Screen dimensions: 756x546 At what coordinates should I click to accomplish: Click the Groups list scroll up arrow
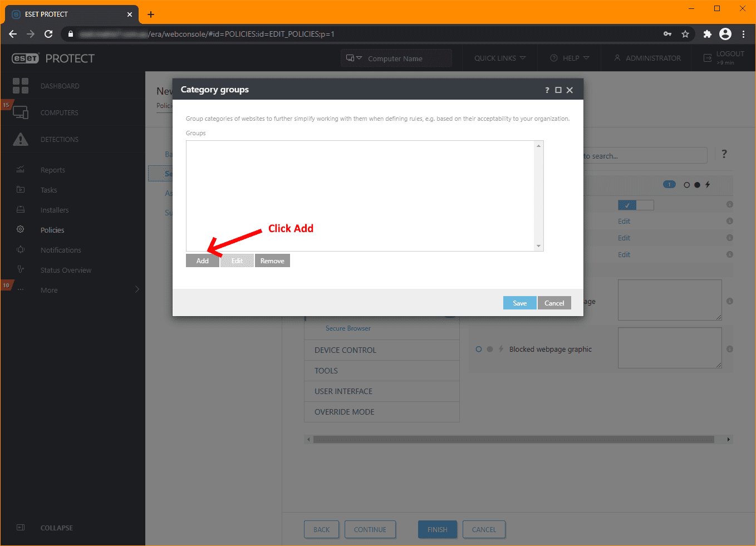[x=538, y=146]
